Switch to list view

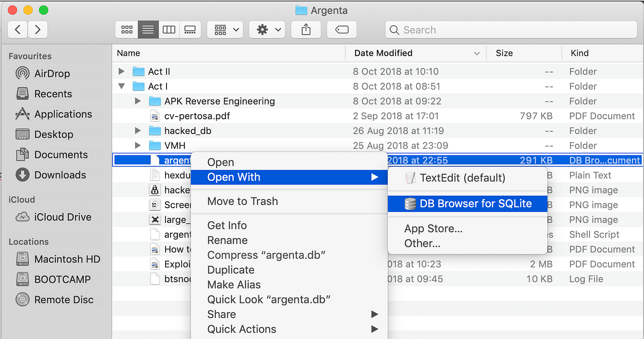coord(148,30)
